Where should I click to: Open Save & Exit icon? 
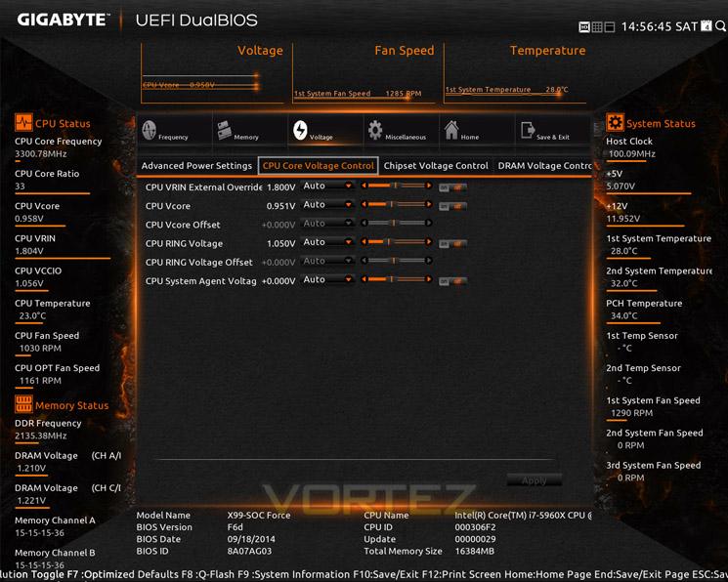click(x=528, y=131)
